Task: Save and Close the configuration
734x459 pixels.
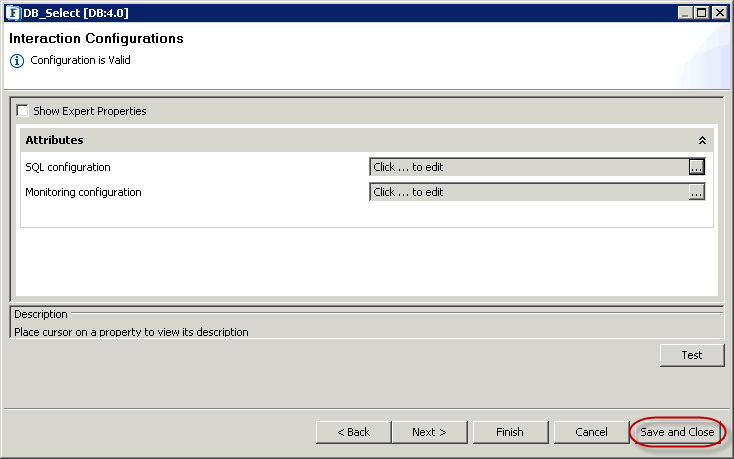Action: 677,432
